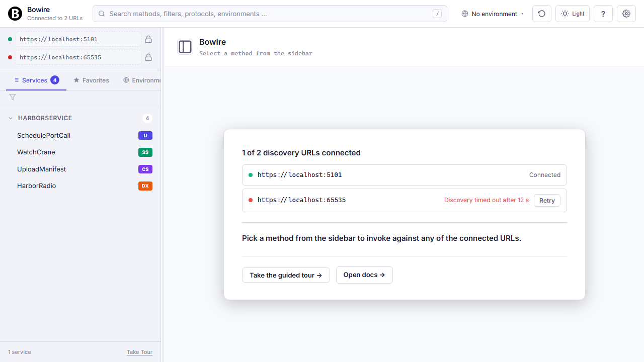
Task: Click the red status dot next to sidebar localhost:65535
Action: pos(10,57)
